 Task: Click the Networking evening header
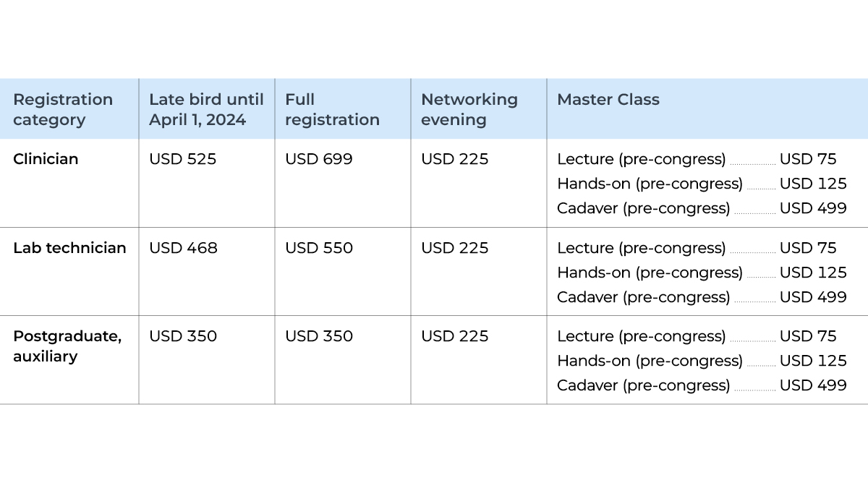[x=469, y=109]
